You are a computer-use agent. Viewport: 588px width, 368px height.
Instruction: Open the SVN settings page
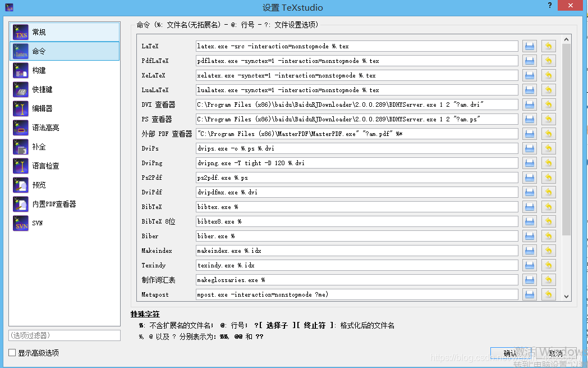65,223
